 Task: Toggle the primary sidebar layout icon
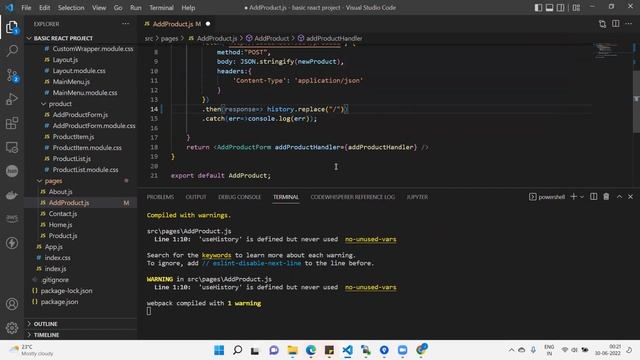pyautogui.click(x=538, y=7)
